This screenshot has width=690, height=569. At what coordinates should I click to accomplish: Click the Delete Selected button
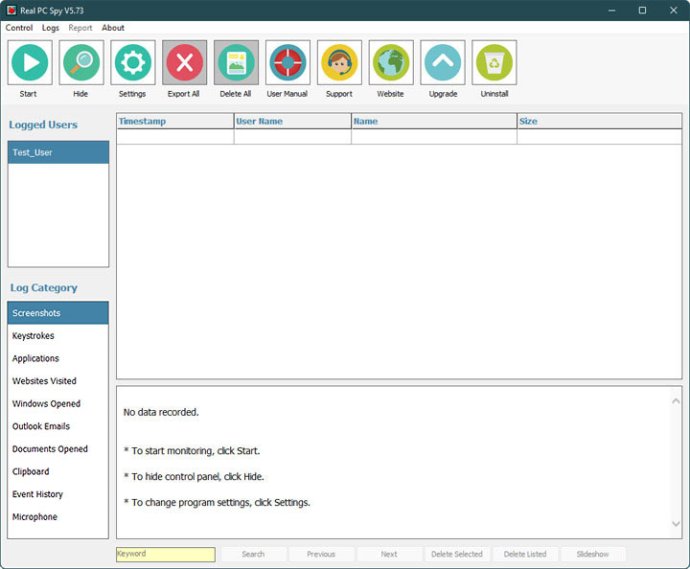point(457,554)
